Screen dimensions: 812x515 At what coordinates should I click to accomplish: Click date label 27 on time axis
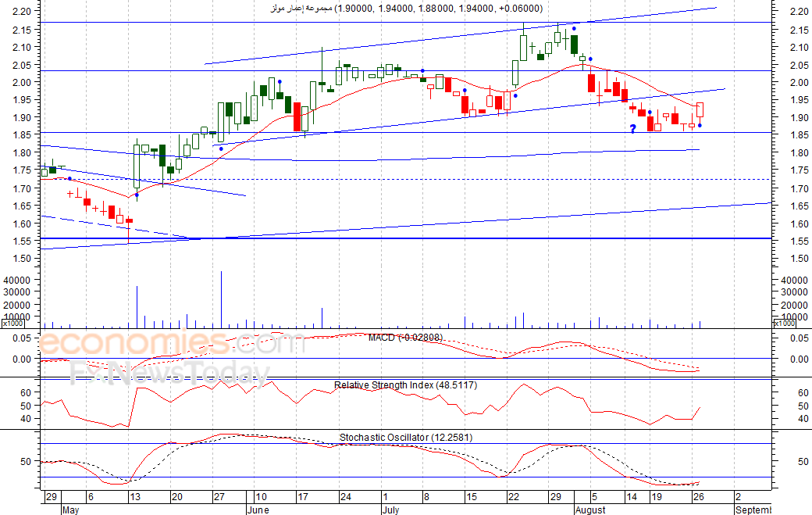tap(219, 497)
